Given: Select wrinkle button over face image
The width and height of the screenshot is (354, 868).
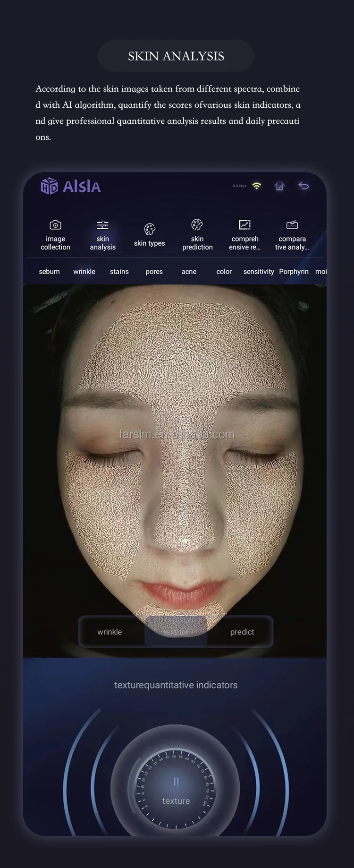Looking at the screenshot, I should tap(110, 632).
